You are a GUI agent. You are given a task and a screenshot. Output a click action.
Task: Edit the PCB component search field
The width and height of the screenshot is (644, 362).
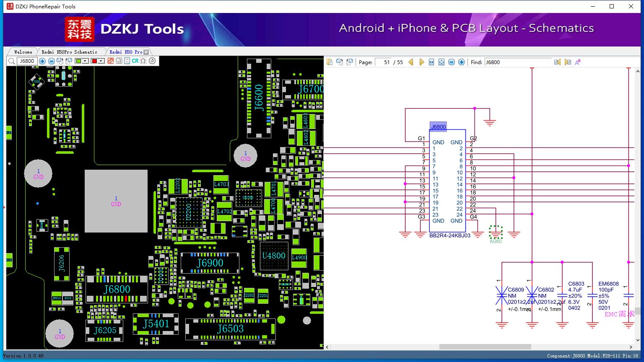click(x=27, y=61)
